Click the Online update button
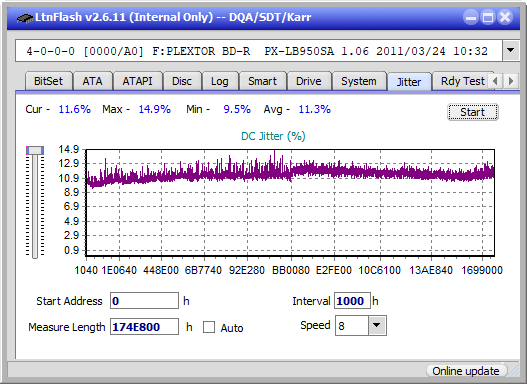Image resolution: width=527 pixels, height=384 pixels. coord(465,371)
